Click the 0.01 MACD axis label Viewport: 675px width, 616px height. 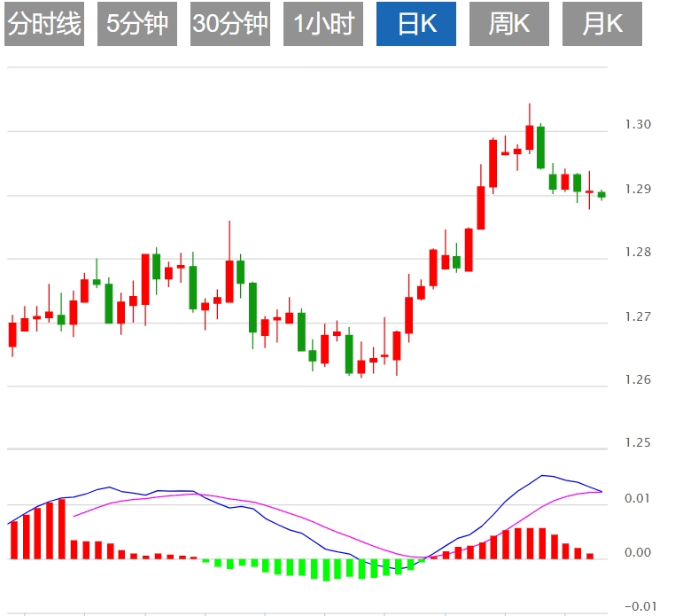click(x=638, y=498)
